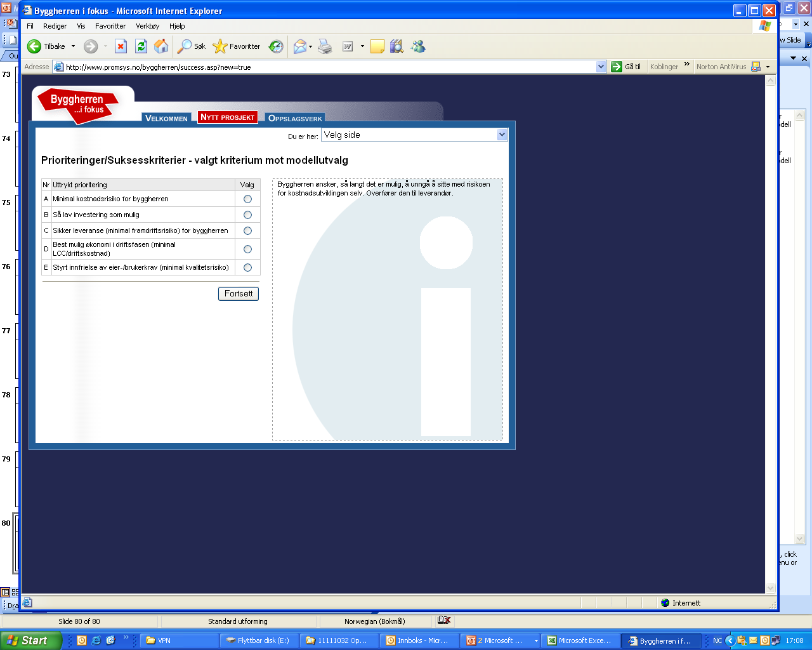The image size is (812, 650).
Task: Click the Fortsett button
Action: (239, 294)
